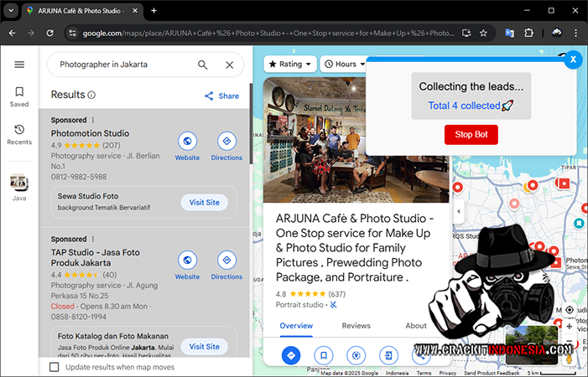The width and height of the screenshot is (588, 377).
Task: Clear search with the X icon
Action: (x=229, y=65)
